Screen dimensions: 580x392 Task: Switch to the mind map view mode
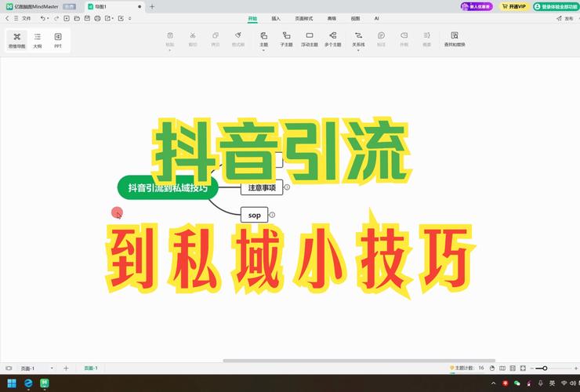tap(16, 40)
